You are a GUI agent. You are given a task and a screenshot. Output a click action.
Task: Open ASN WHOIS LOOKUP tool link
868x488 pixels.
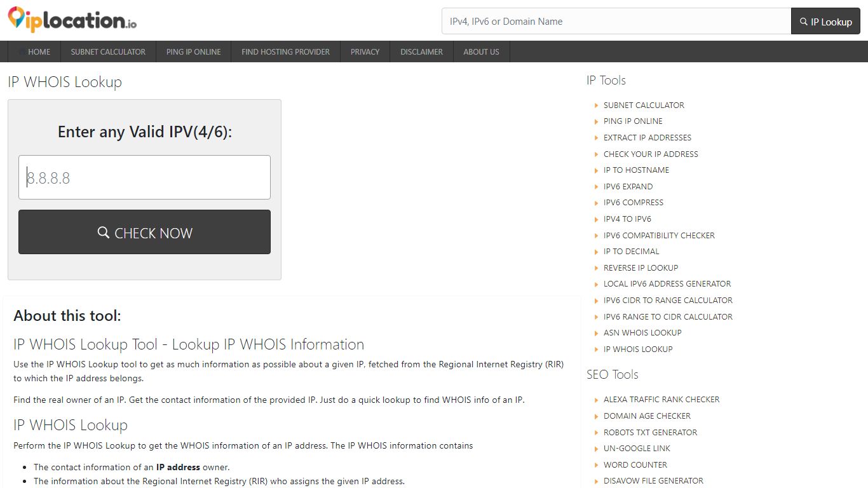coord(642,333)
